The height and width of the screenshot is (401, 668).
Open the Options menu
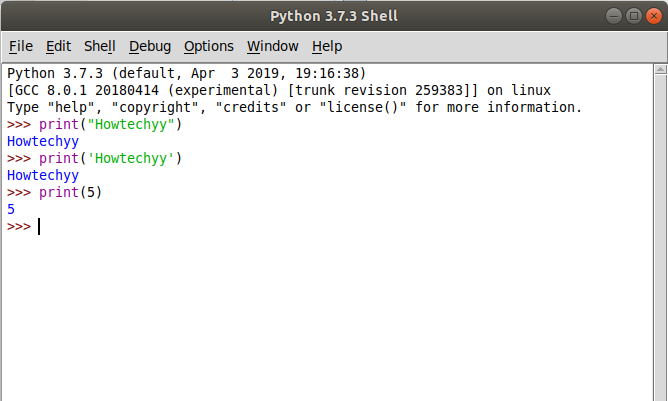[209, 46]
